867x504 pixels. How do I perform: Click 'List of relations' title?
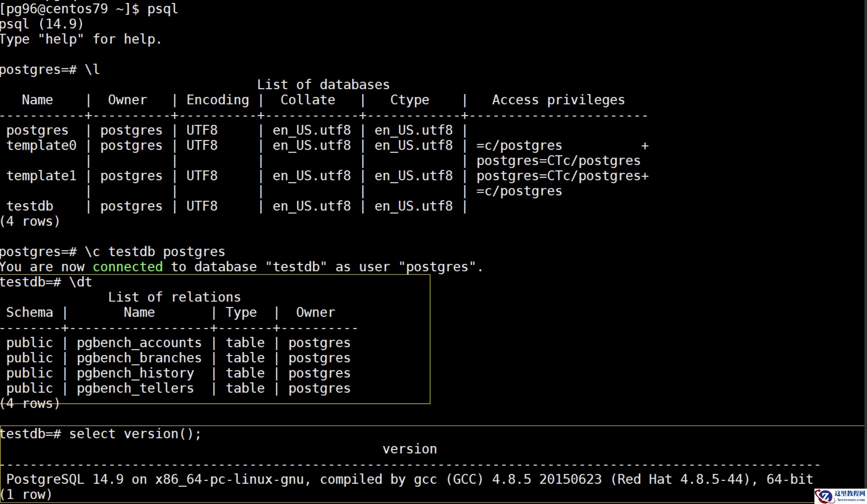(174, 297)
